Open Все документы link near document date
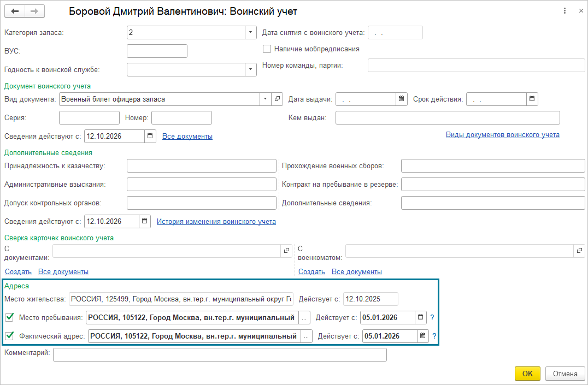 click(187, 137)
